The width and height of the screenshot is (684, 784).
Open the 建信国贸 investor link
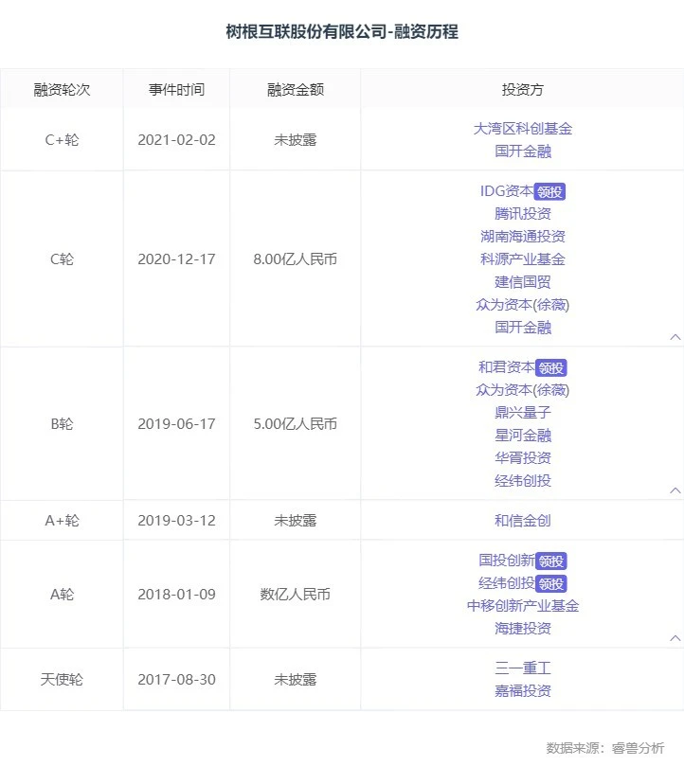tap(523, 282)
